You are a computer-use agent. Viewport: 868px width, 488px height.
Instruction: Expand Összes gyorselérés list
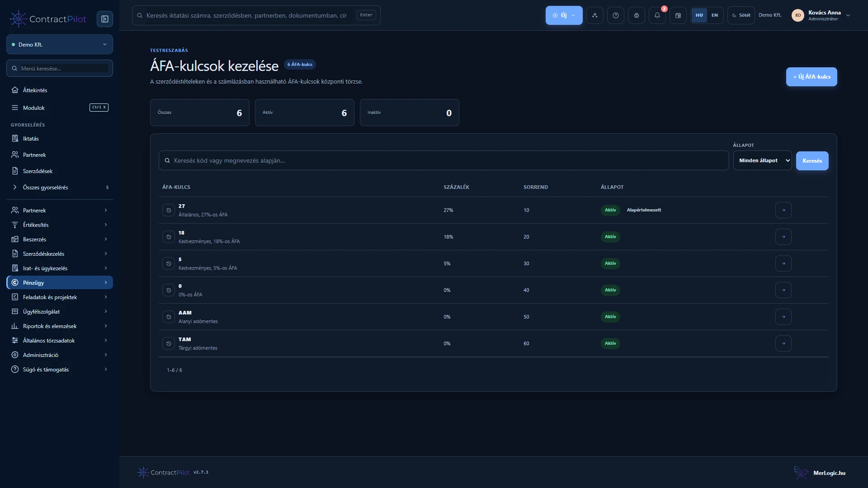click(x=60, y=187)
